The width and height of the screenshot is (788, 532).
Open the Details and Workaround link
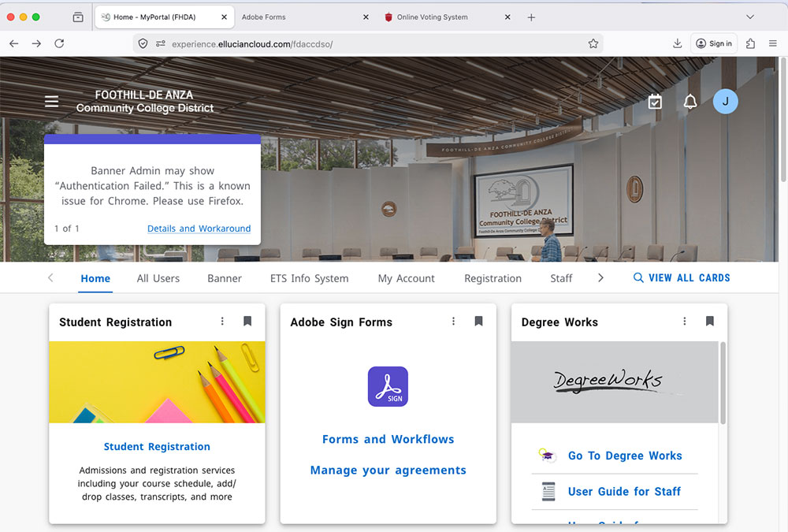199,229
